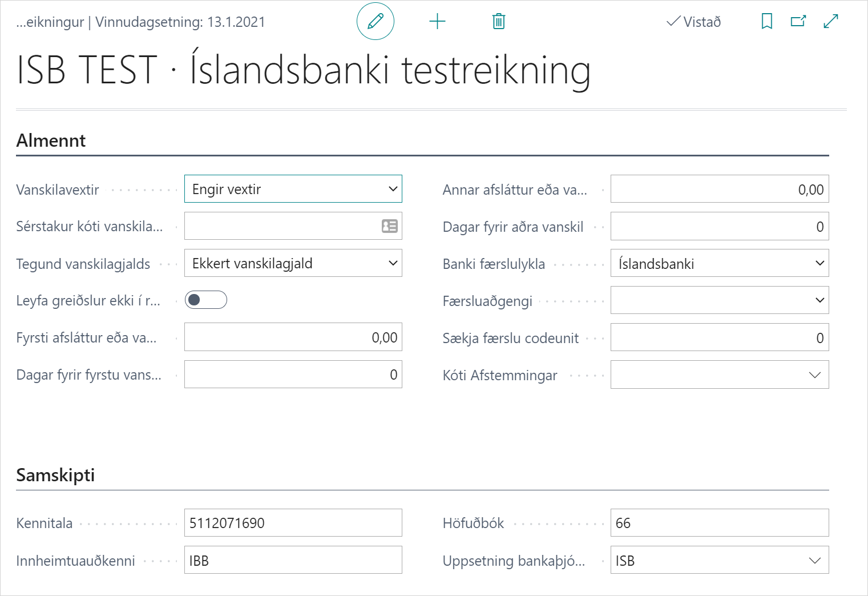Click Sækja færslu codeunit field

click(x=720, y=337)
